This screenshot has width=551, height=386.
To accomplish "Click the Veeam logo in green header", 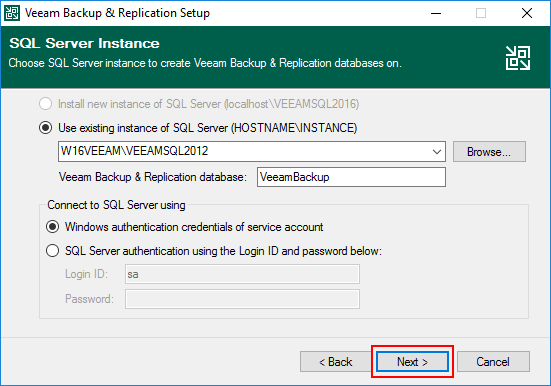I will [x=518, y=58].
